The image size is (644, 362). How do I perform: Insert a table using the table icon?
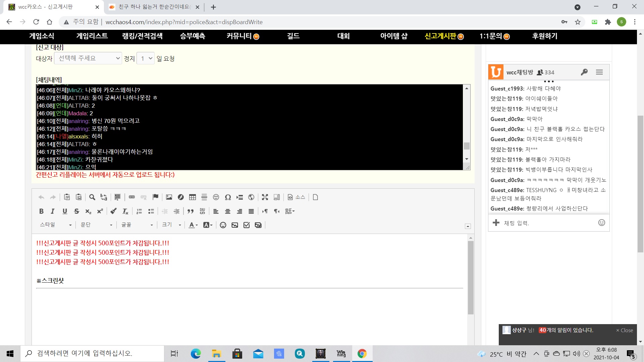click(x=193, y=197)
